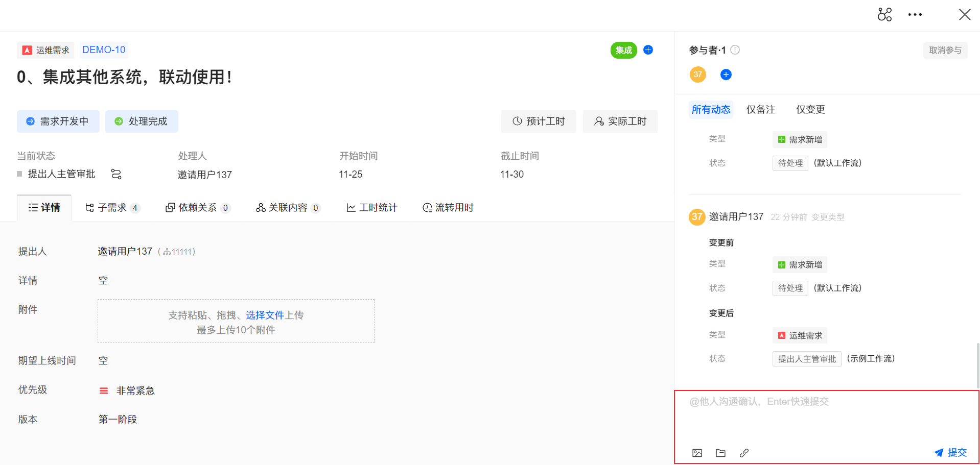The height and width of the screenshot is (465, 980).
Task: Insert a link in the comment box
Action: click(x=744, y=453)
